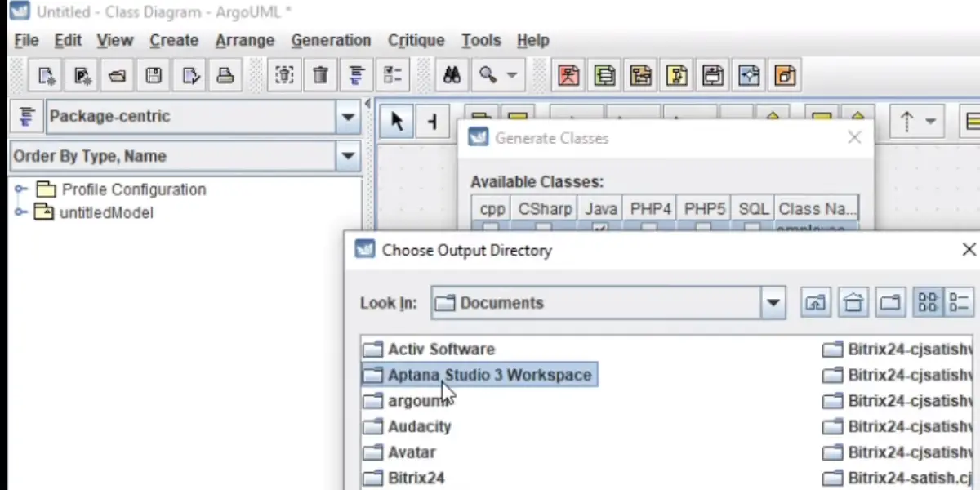Screen dimensions: 980x490
Task: Open the Look In Documents dropdown
Action: pos(773,303)
